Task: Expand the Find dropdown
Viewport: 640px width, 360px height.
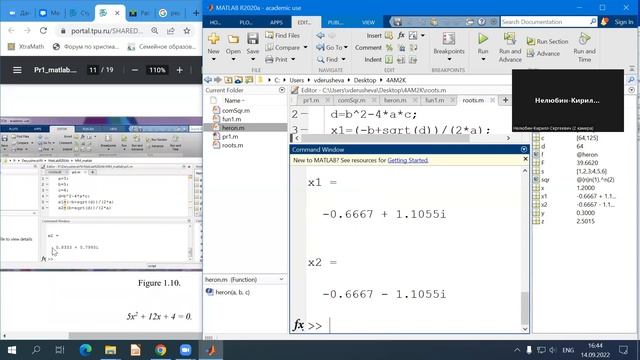Action: (343, 60)
